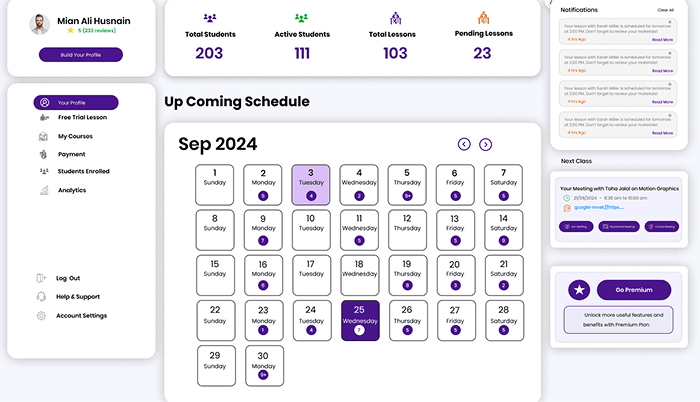This screenshot has height=402, width=700.
Task: Click the green Active Students icon
Action: [x=301, y=18]
